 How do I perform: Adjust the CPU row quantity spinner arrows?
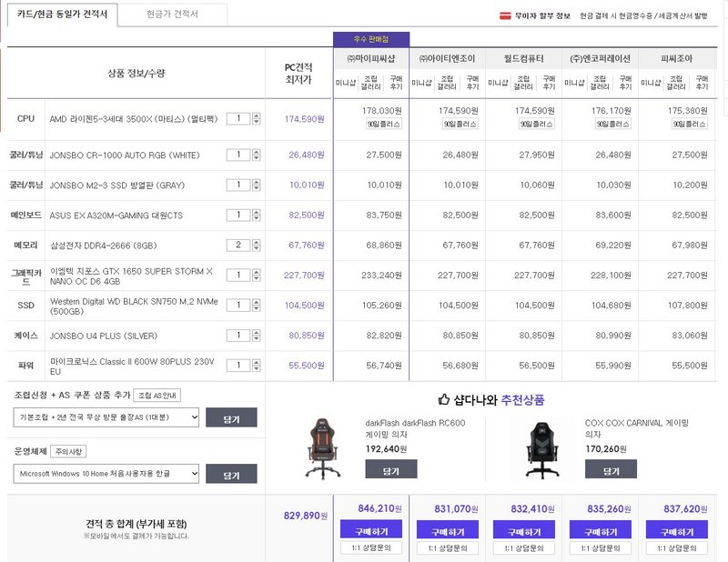pos(257,119)
